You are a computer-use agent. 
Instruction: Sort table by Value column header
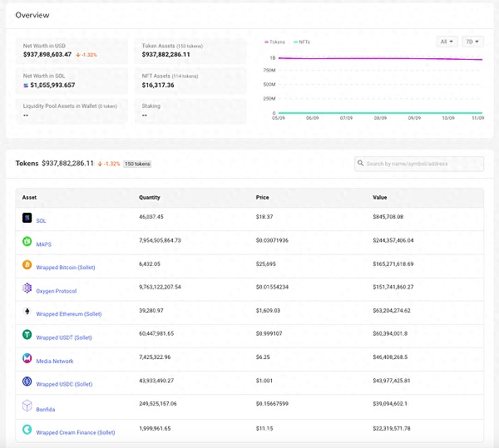point(381,198)
